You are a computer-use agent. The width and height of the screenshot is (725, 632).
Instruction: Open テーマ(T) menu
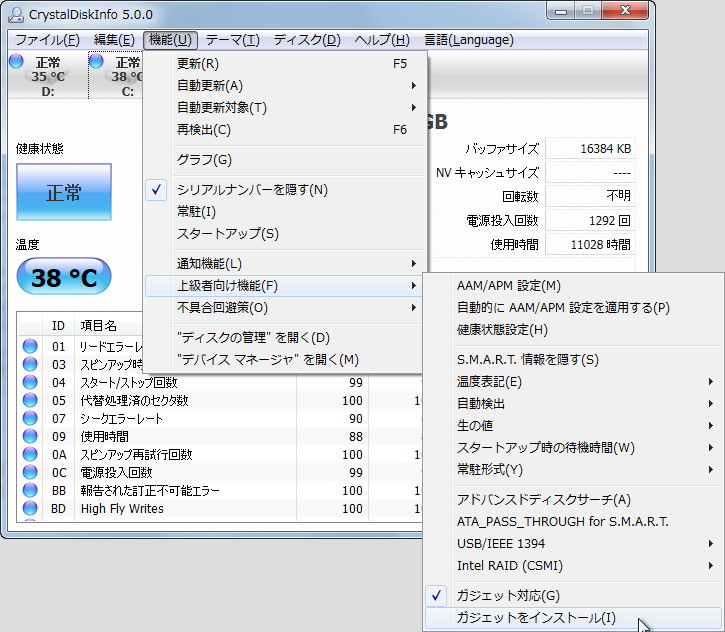click(x=233, y=40)
